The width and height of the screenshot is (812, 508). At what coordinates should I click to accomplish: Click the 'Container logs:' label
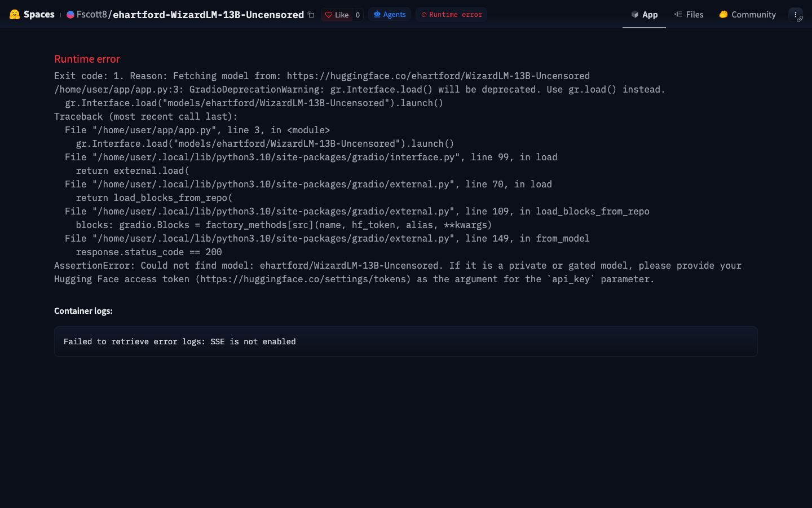[x=83, y=311]
